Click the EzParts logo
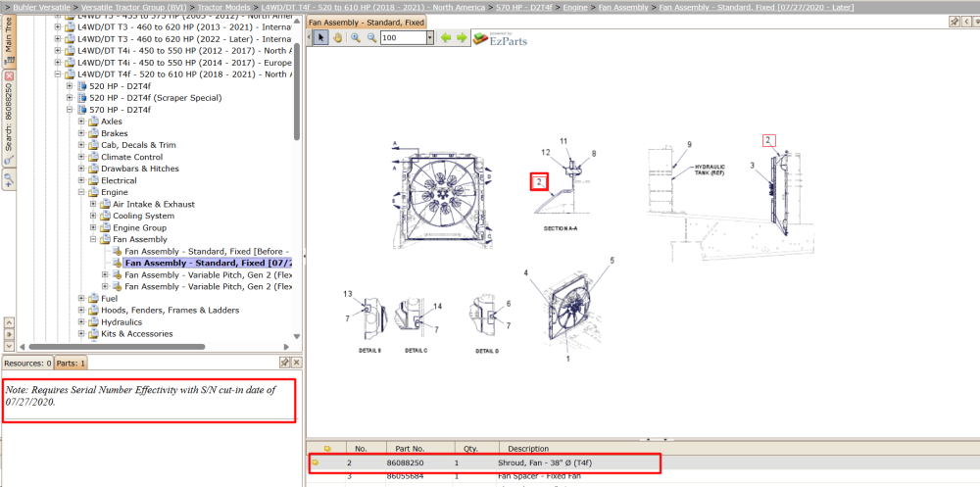The width and height of the screenshot is (980, 487). pyautogui.click(x=500, y=39)
